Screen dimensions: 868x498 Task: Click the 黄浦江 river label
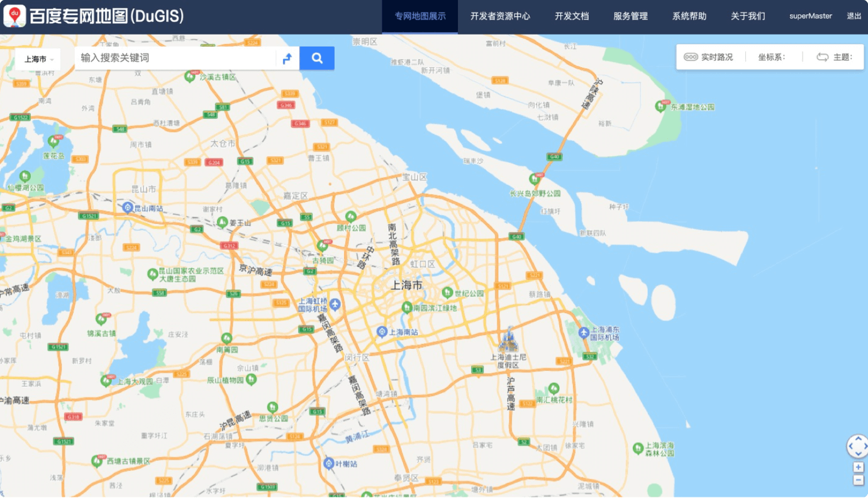(357, 436)
